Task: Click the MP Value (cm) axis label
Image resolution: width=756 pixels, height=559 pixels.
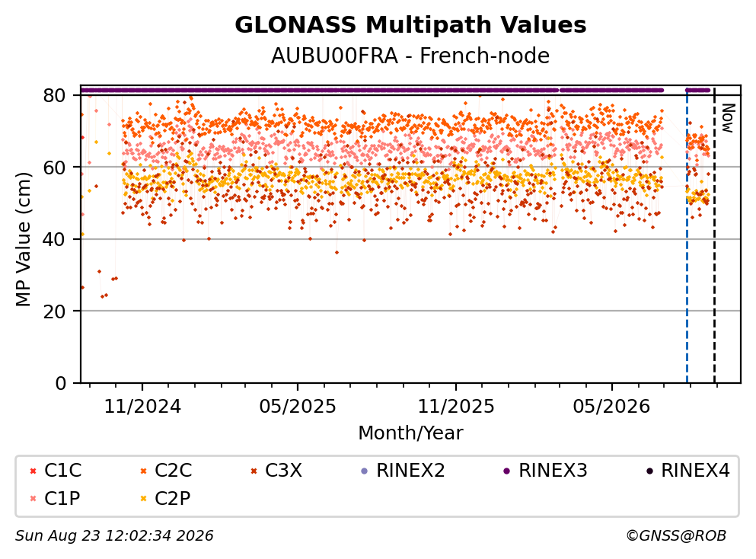Action: (23, 239)
